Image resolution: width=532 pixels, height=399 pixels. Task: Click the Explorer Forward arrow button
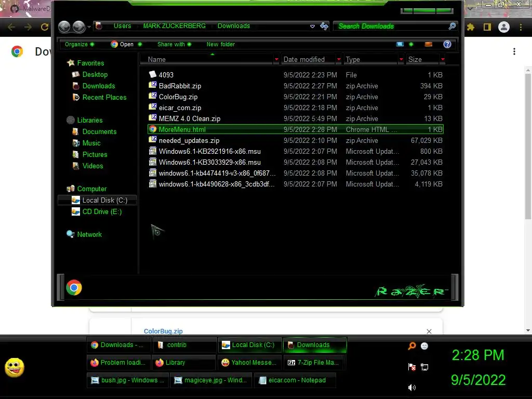click(x=79, y=26)
